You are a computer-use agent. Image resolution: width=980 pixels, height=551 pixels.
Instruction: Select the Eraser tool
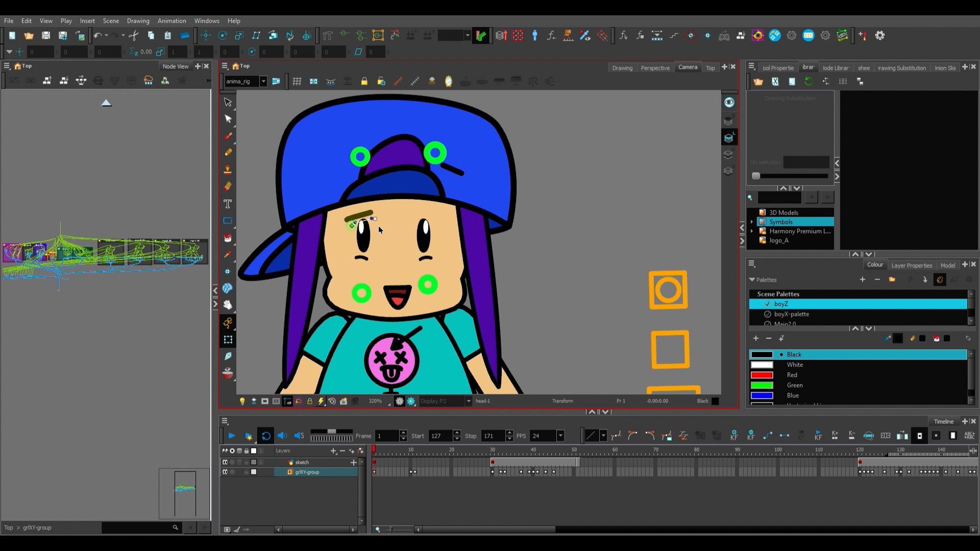(x=228, y=186)
